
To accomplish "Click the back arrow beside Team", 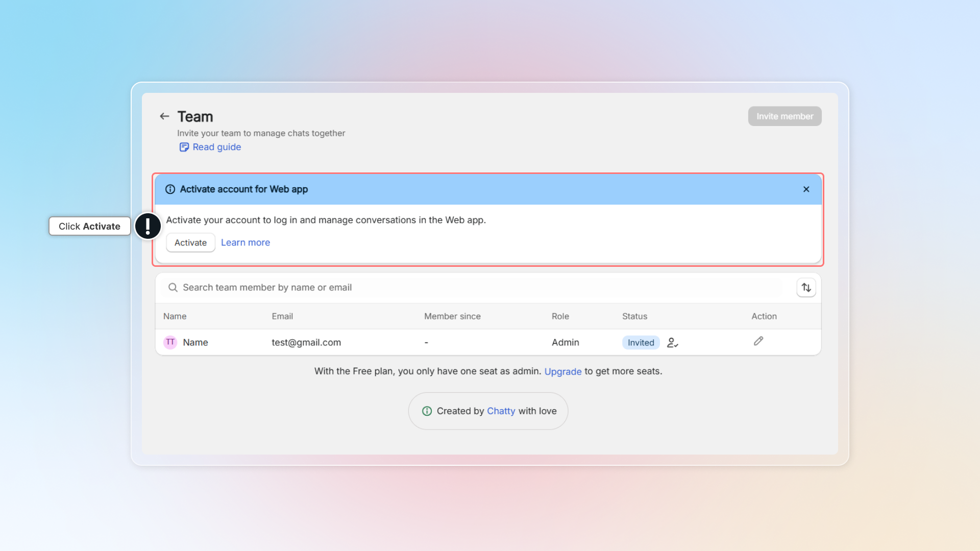I will click(x=164, y=116).
